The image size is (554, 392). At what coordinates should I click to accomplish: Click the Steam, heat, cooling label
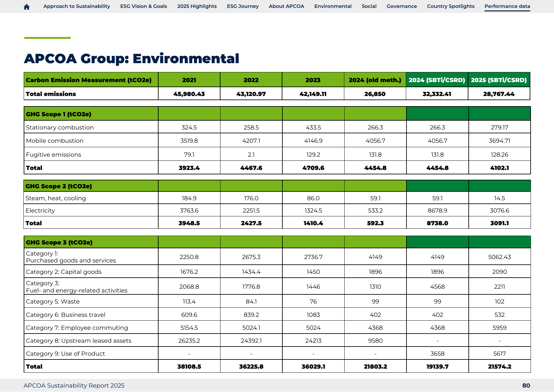(56, 198)
